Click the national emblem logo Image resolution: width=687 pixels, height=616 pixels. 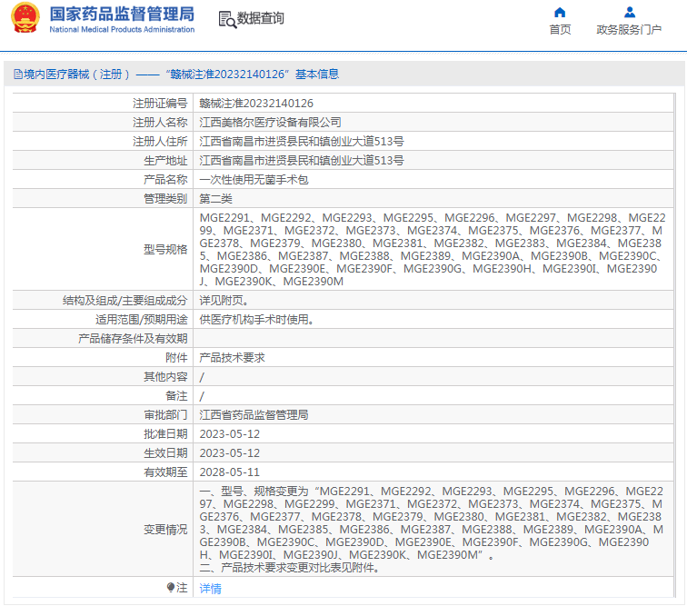(x=25, y=18)
